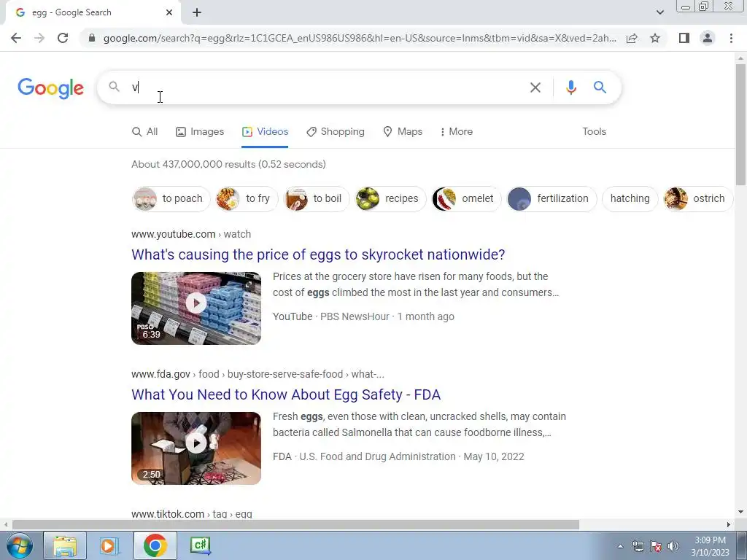Screen dimensions: 747x560
Task: Open Action Center flag tray icon
Action: (x=656, y=546)
